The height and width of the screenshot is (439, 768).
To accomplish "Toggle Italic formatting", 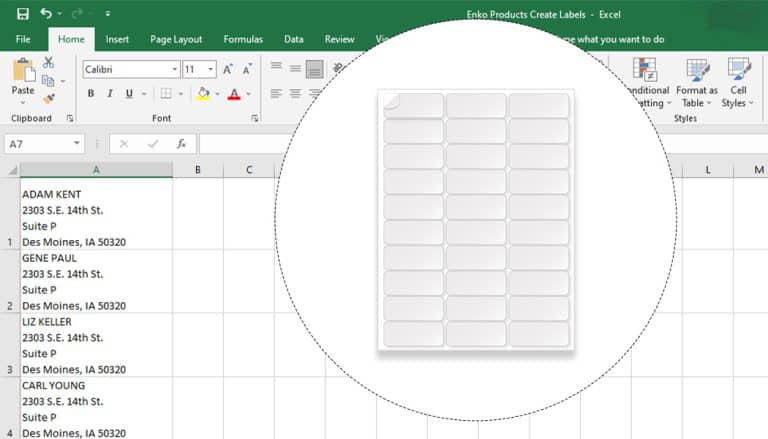I will click(x=110, y=94).
